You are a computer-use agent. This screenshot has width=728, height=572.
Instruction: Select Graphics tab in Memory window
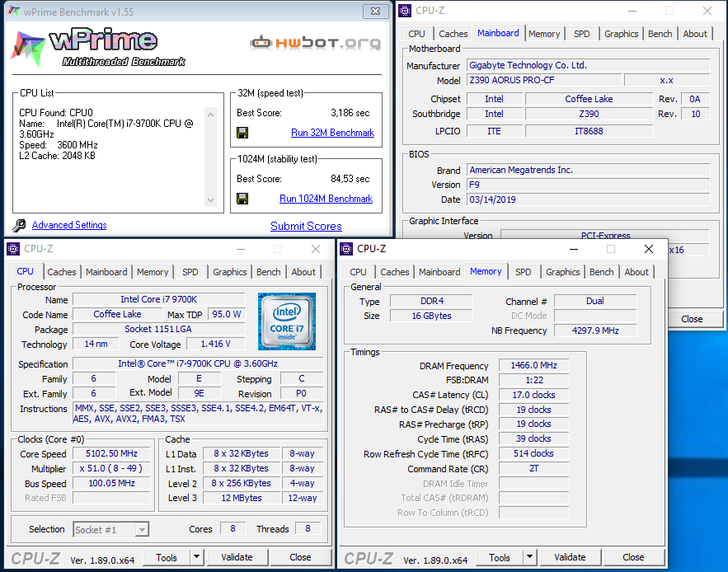coord(563,272)
